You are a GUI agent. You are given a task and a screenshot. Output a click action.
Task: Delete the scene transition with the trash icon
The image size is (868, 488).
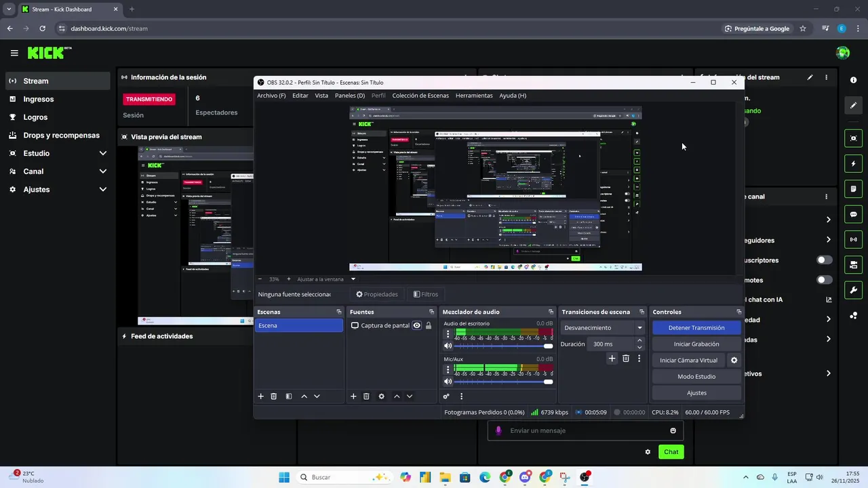pos(626,359)
